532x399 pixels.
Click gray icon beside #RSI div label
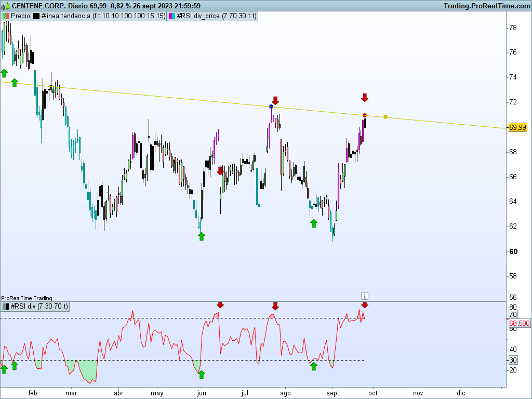coord(6,307)
